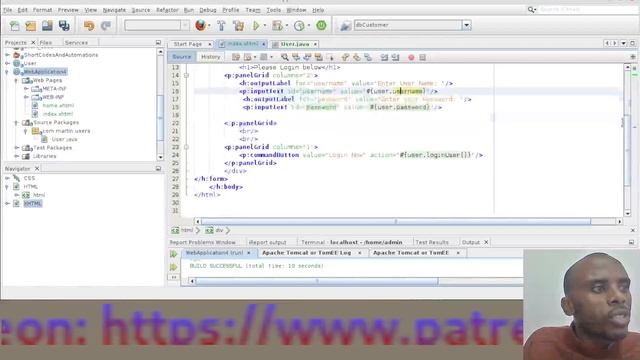Open the project configuration combo box
Screen dimensions: 640x360
[156, 25]
